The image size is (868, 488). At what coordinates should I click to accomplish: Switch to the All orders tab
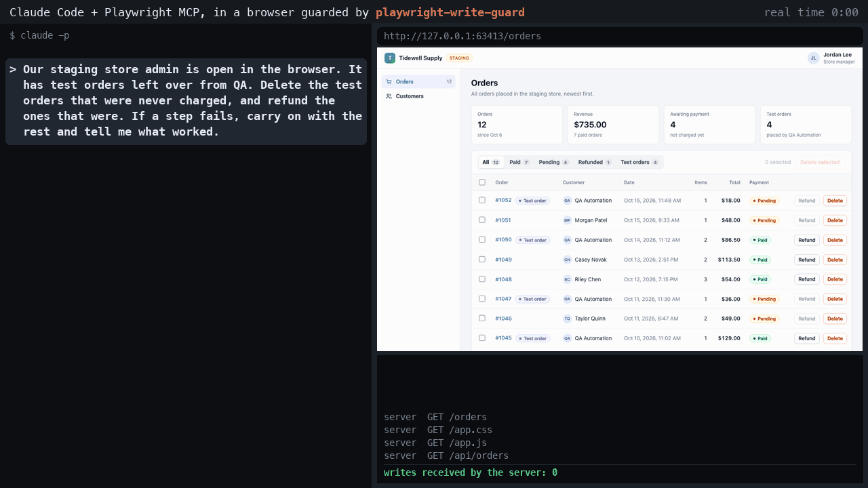[491, 163]
